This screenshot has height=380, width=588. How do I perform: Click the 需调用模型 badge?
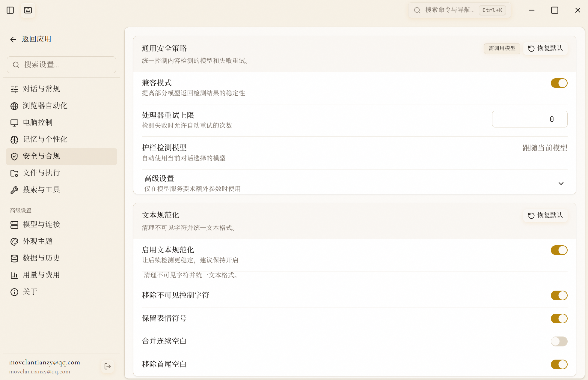502,48
